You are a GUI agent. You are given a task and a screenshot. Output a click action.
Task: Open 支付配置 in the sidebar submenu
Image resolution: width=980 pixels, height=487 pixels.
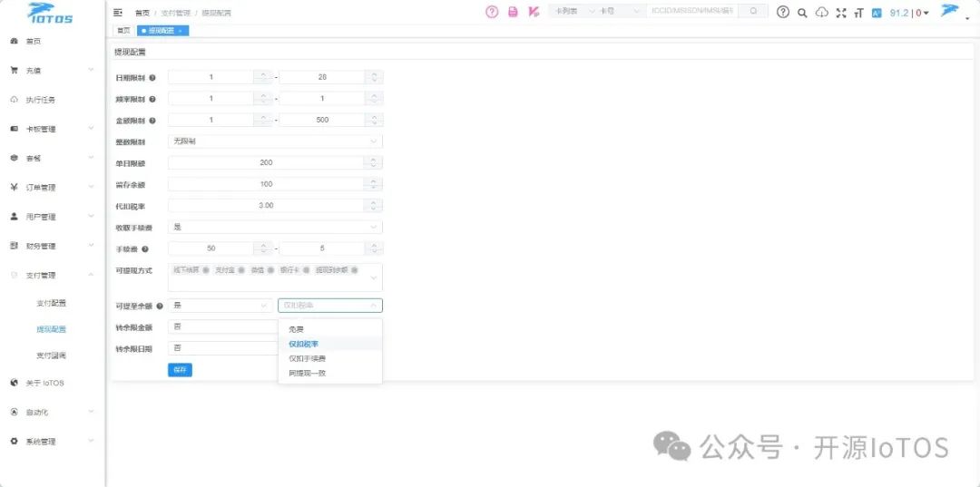pyautogui.click(x=51, y=303)
